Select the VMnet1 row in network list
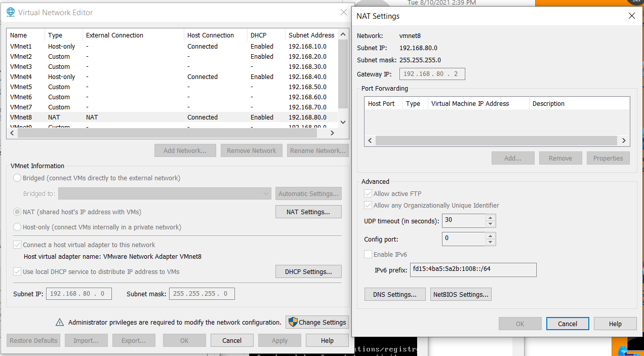The width and height of the screenshot is (644, 356). click(x=172, y=46)
